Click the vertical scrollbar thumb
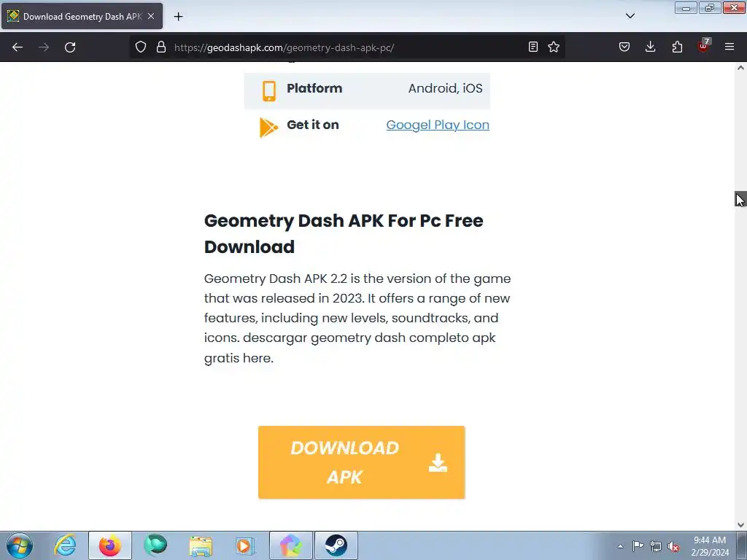Screen dimensions: 747x560 pyautogui.click(x=740, y=199)
